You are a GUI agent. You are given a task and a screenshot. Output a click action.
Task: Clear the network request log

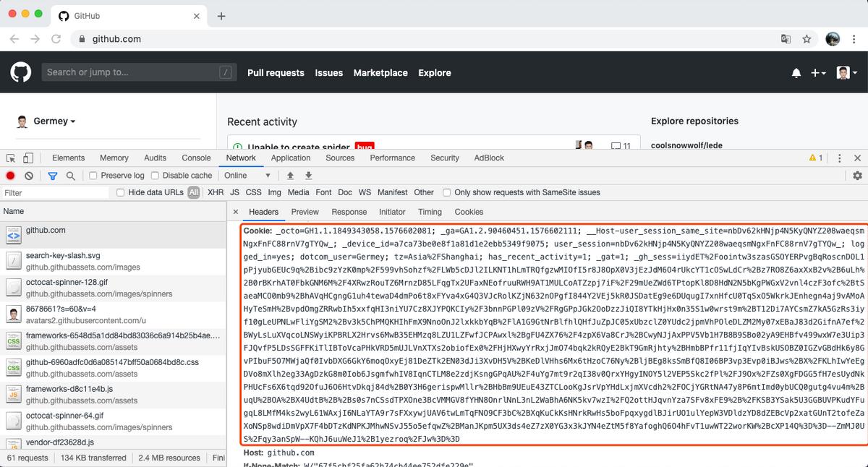pyautogui.click(x=28, y=176)
